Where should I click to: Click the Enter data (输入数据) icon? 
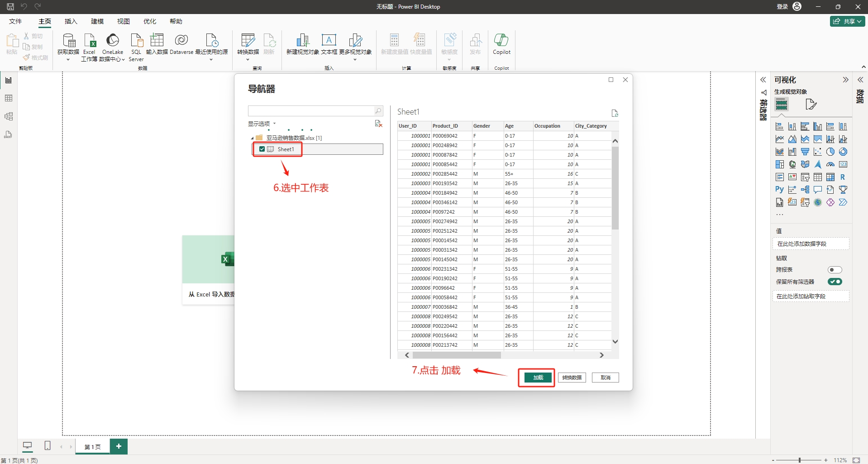pyautogui.click(x=157, y=40)
